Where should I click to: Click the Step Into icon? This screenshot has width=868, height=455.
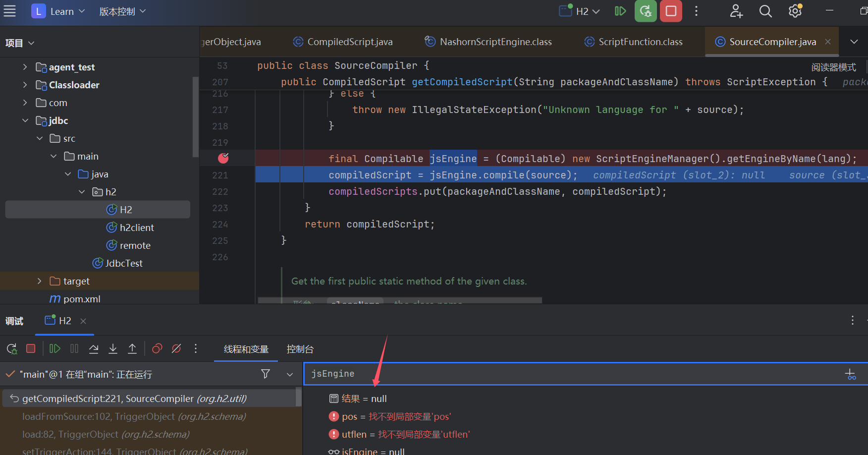pyautogui.click(x=113, y=349)
